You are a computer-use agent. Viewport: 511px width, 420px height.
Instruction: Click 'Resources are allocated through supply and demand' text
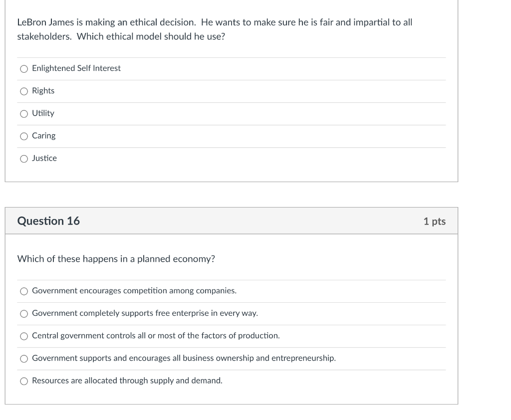point(127,381)
